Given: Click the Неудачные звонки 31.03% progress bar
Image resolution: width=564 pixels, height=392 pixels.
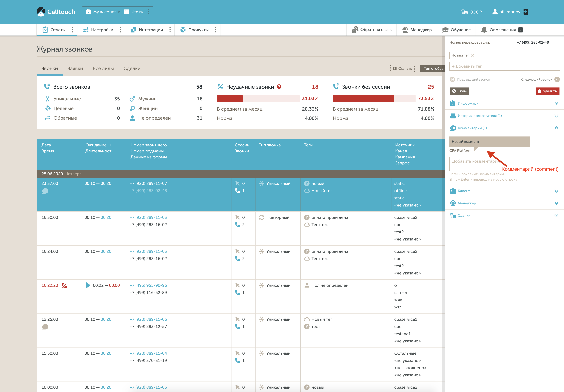Looking at the screenshot, I should tap(258, 98).
